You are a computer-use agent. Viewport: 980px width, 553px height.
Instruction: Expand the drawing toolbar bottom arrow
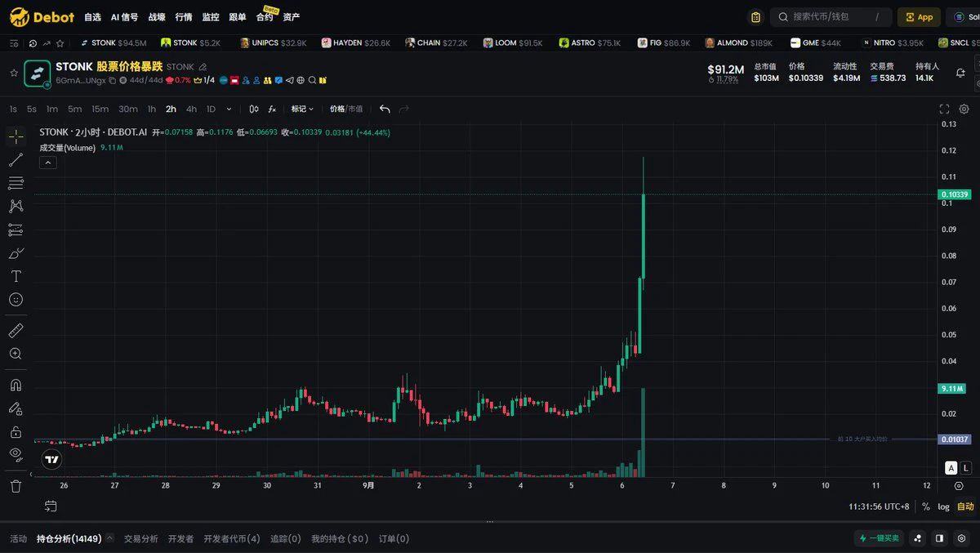pos(31,474)
